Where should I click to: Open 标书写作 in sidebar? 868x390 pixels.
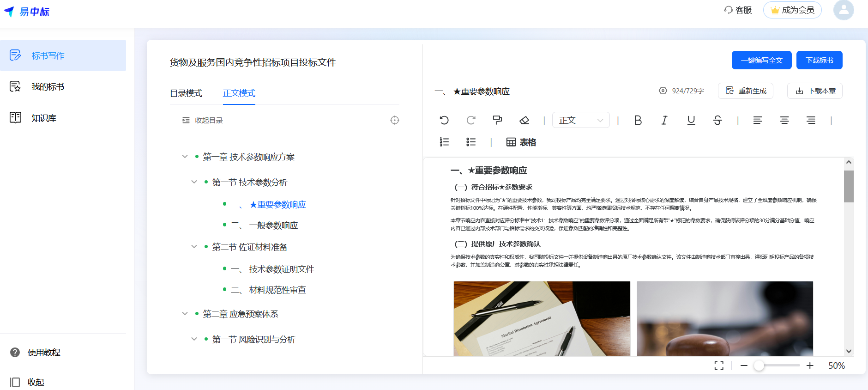pos(63,55)
